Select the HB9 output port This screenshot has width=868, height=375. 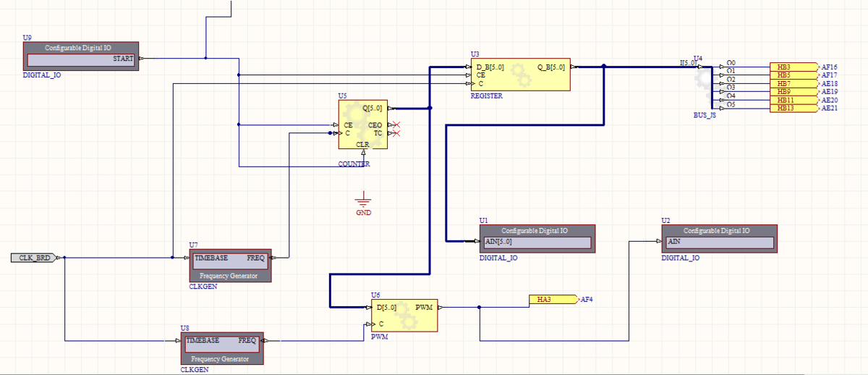tap(793, 92)
